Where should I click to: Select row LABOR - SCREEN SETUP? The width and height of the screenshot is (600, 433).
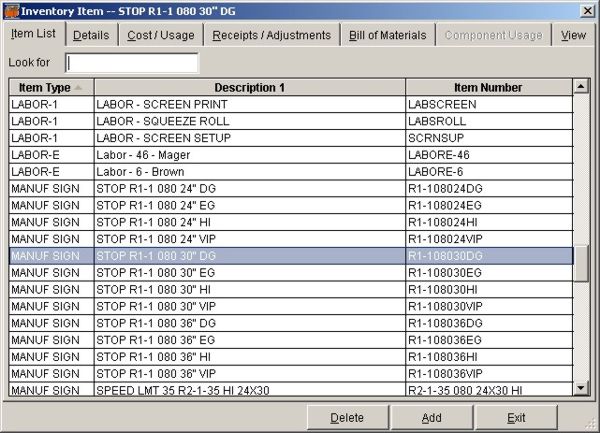[291, 138]
